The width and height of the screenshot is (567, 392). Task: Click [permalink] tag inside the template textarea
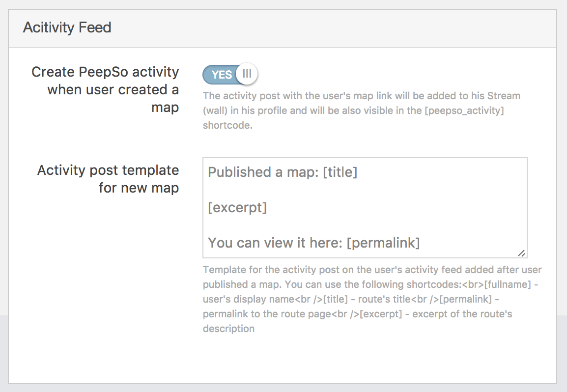tap(383, 243)
